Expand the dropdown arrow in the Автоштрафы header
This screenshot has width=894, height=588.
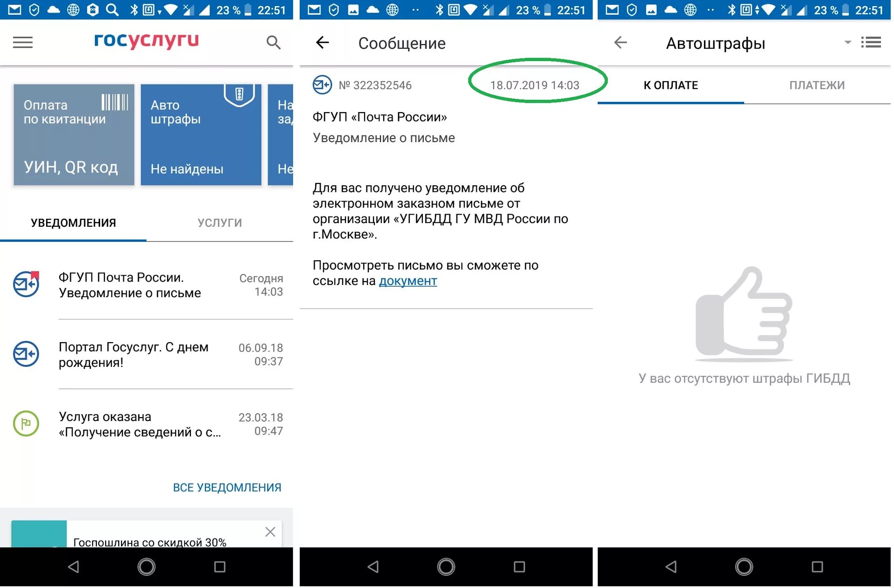pos(847,42)
